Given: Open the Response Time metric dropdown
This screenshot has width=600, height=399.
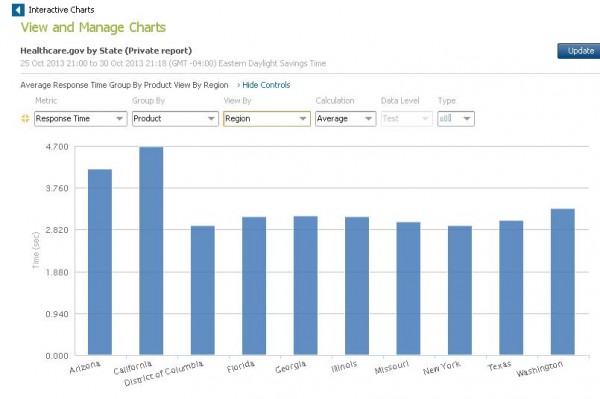Looking at the screenshot, I should click(80, 119).
